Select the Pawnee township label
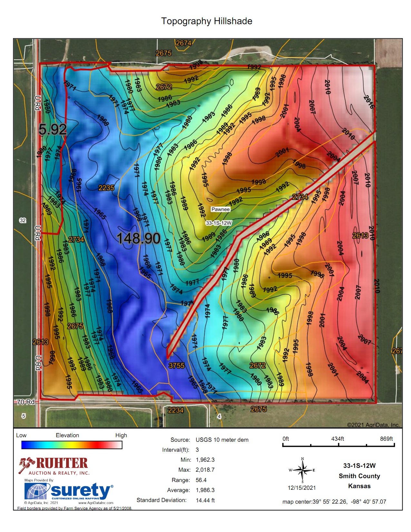This screenshot has width=411, height=532. coord(220,209)
